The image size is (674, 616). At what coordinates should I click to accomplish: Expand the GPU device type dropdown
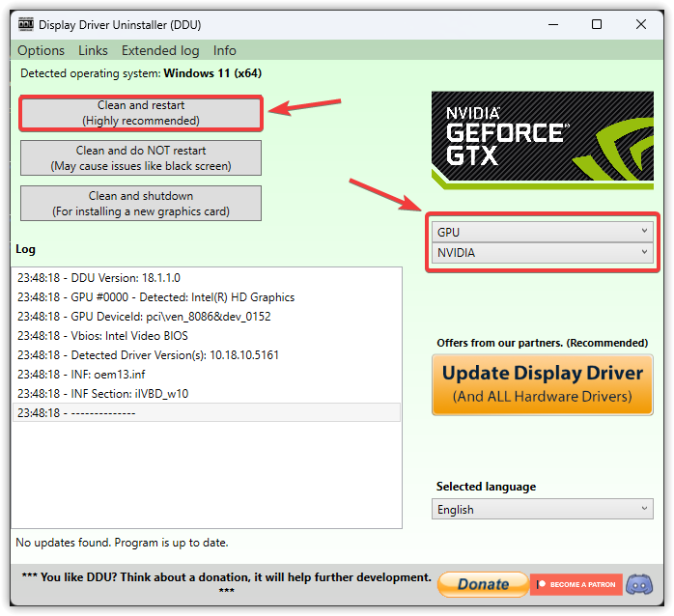542,232
